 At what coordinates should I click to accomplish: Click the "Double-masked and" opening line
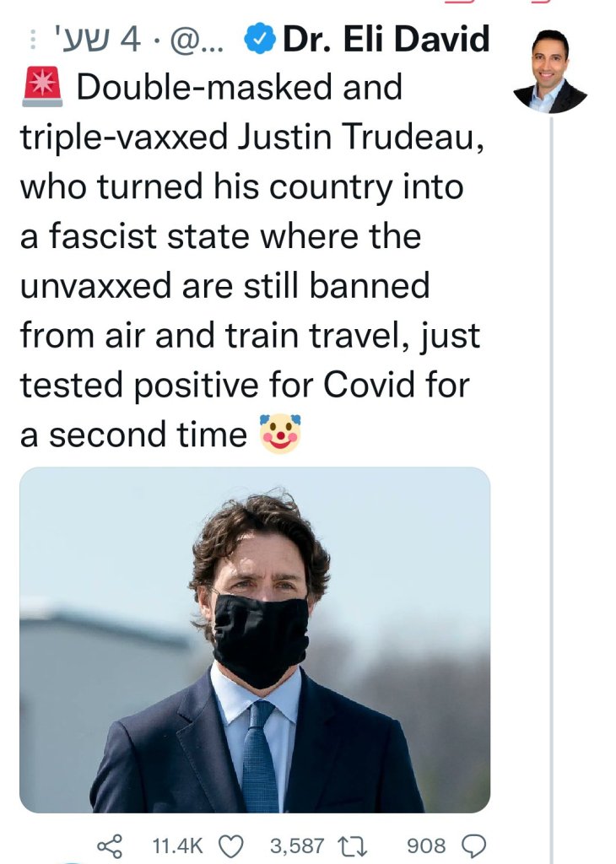pyautogui.click(x=239, y=88)
